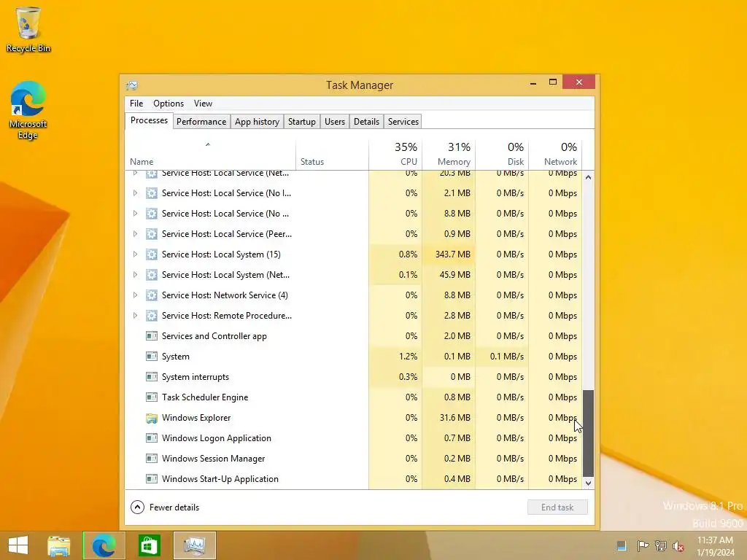Collapse view with the Fewer details arrow

click(x=137, y=507)
